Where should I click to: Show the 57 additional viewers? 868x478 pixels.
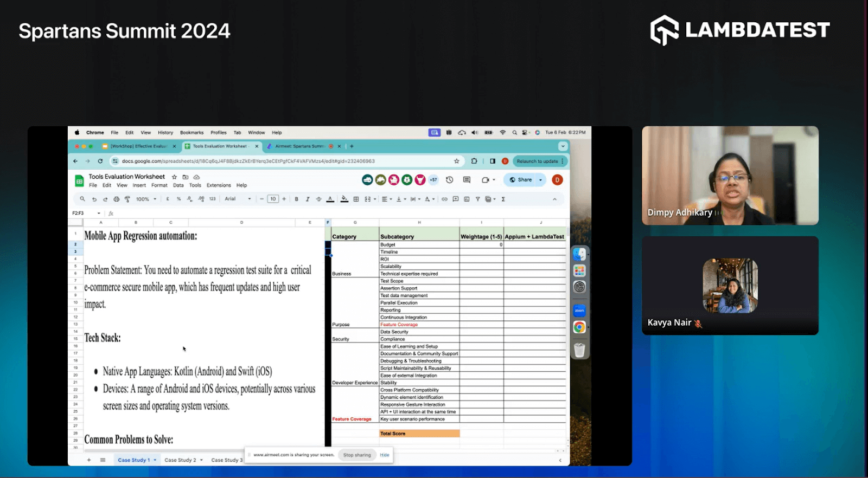point(433,180)
